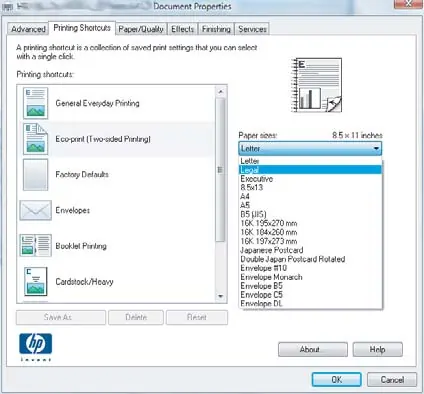Click the Booklet Printing label
This screenshot has width=424, height=394.
pos(81,246)
